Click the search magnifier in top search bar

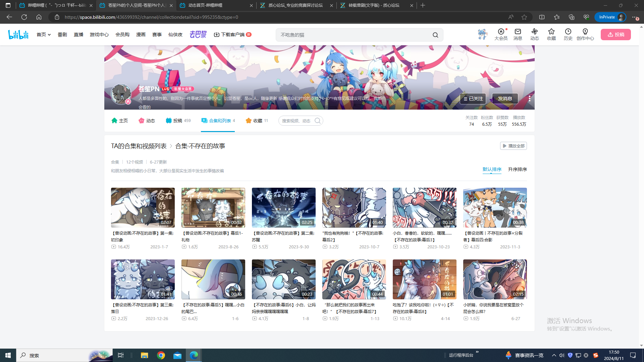pyautogui.click(x=435, y=35)
